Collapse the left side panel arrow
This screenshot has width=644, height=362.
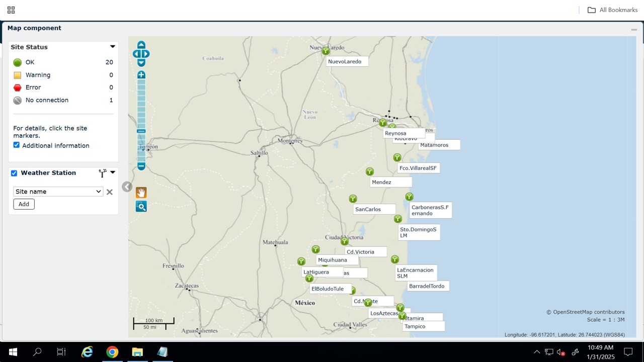[x=127, y=187]
